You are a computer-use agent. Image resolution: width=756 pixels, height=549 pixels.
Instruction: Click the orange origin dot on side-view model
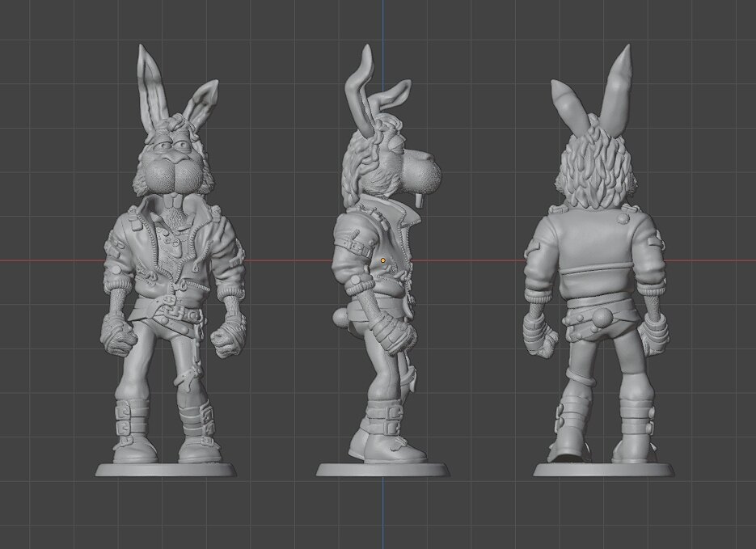(x=382, y=261)
